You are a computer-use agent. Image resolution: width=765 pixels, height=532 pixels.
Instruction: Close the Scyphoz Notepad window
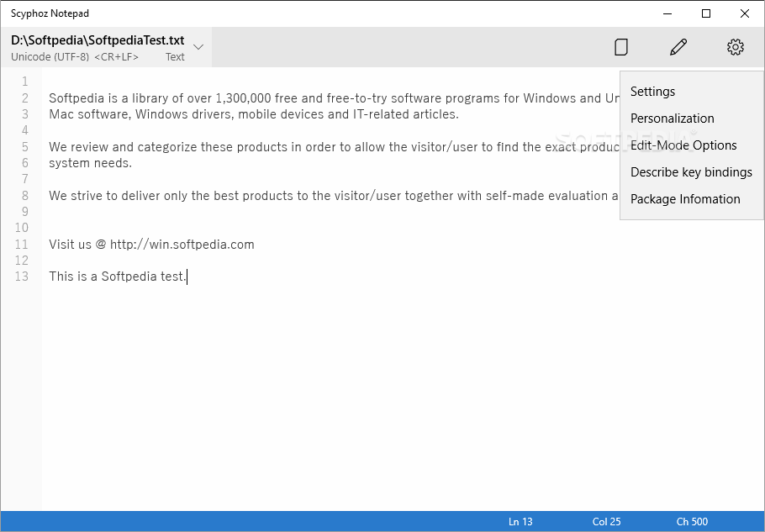point(745,13)
